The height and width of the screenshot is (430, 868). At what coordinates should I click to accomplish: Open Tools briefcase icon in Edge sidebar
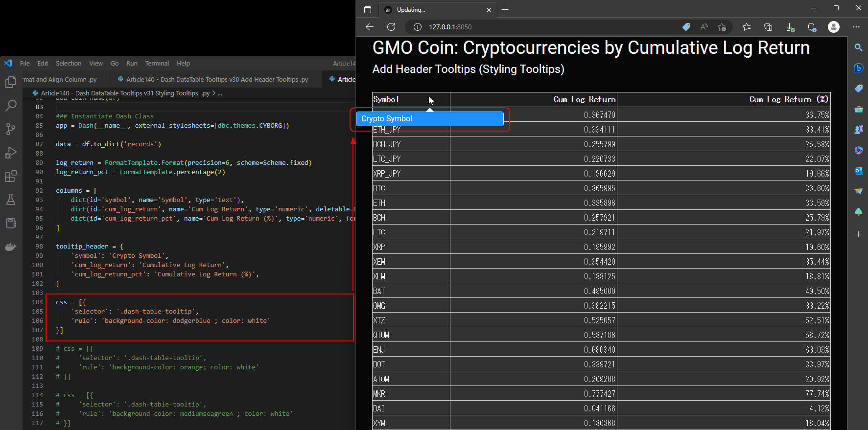click(x=858, y=109)
